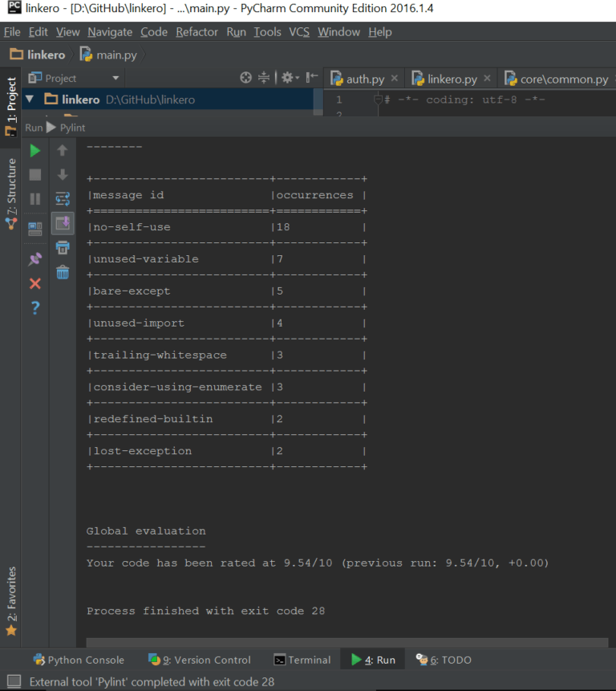
Task: Switch to the linkero.py editor tab
Action: pyautogui.click(x=452, y=79)
